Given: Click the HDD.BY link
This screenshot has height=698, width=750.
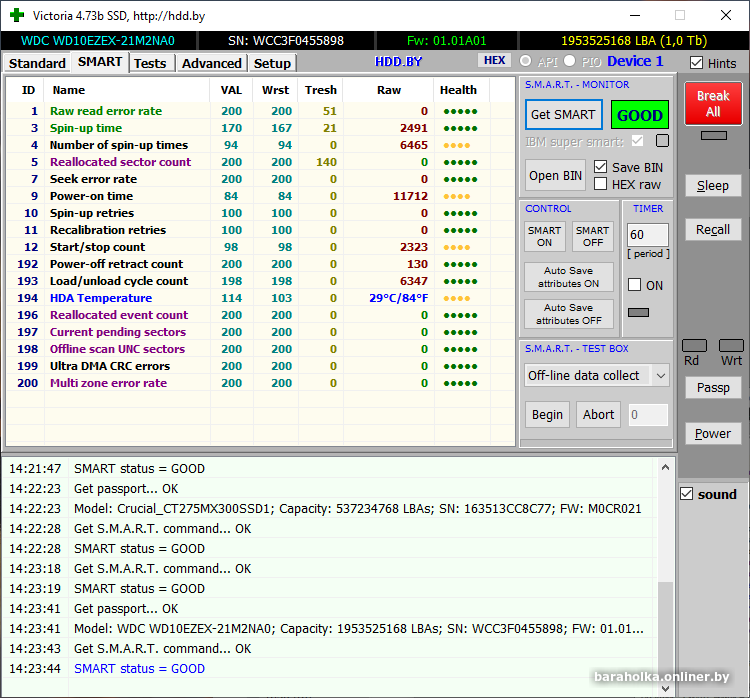Looking at the screenshot, I should [398, 62].
